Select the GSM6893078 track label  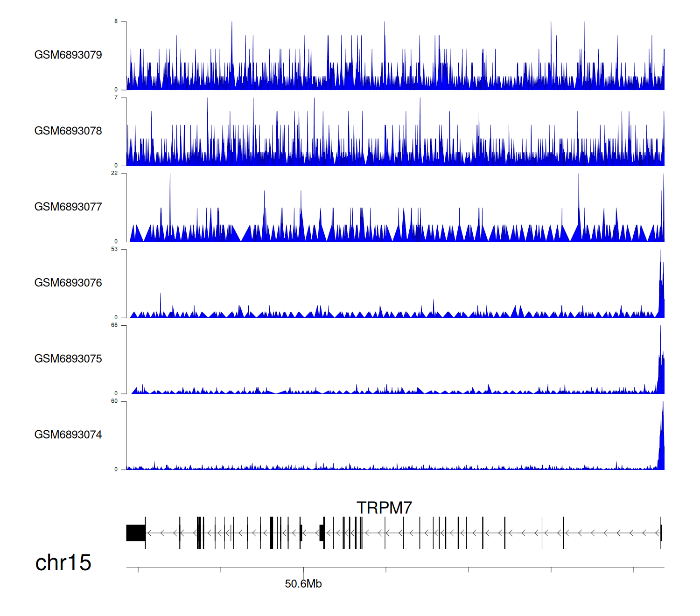pyautogui.click(x=68, y=131)
